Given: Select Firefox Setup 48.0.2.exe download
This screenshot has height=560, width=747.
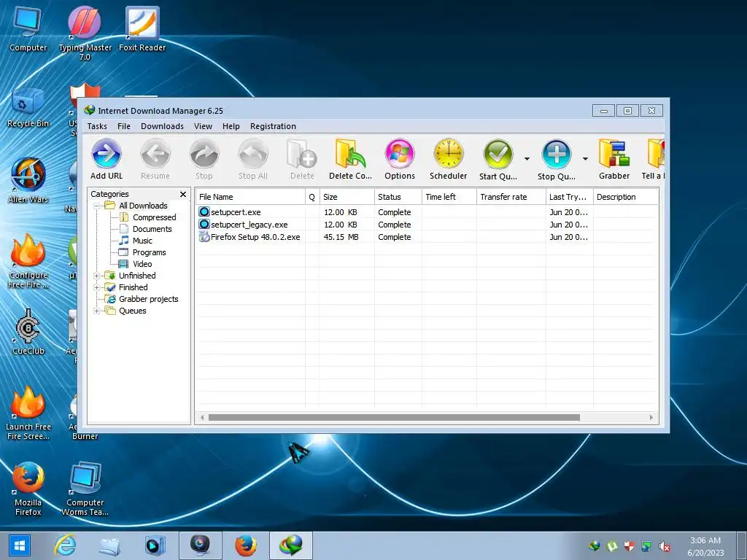Looking at the screenshot, I should (427, 237).
